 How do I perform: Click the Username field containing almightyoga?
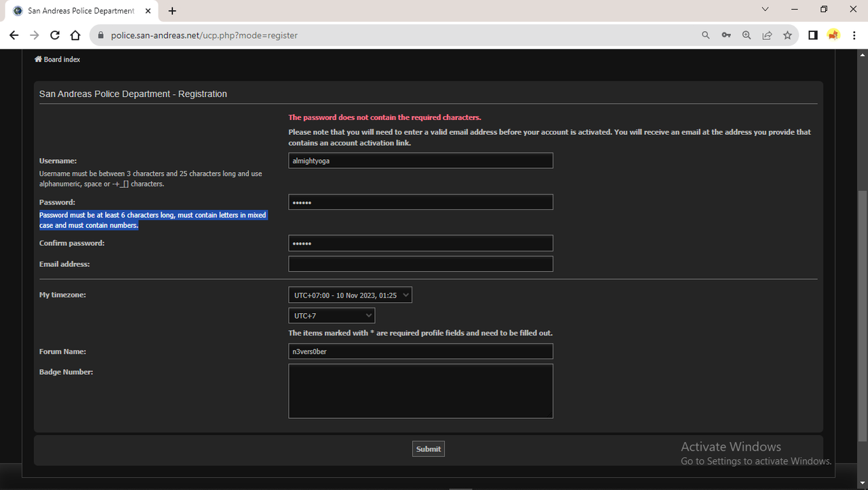[x=420, y=161]
